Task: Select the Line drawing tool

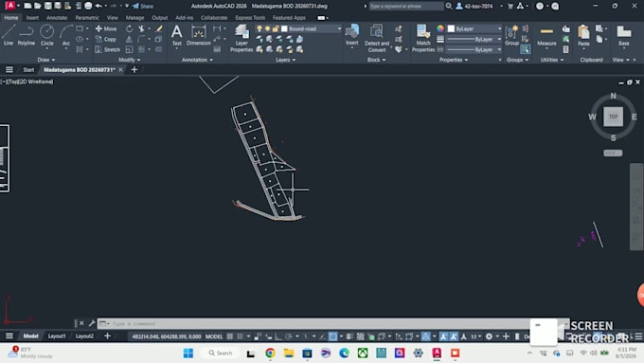Action: pos(9,35)
